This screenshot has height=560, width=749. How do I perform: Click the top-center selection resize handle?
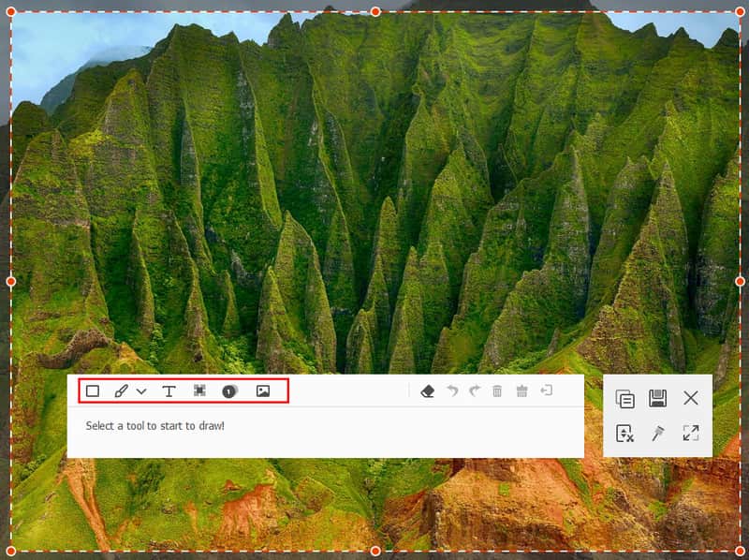(x=375, y=11)
